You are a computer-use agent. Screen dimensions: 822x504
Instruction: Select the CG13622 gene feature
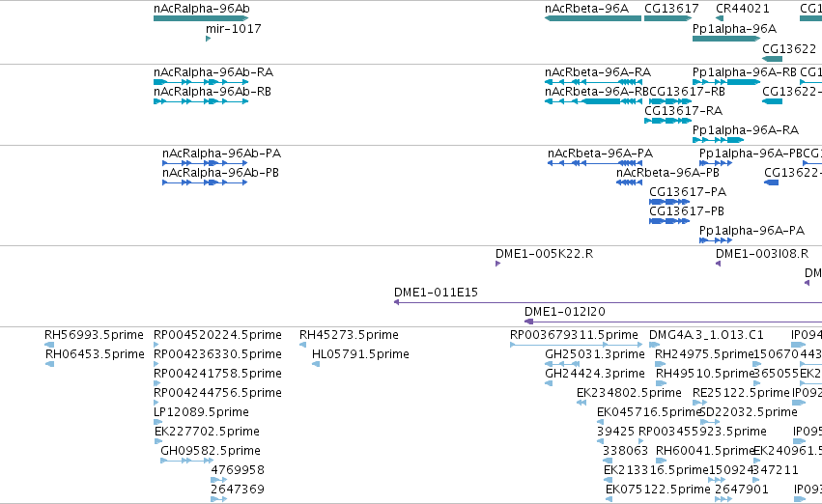point(772,59)
